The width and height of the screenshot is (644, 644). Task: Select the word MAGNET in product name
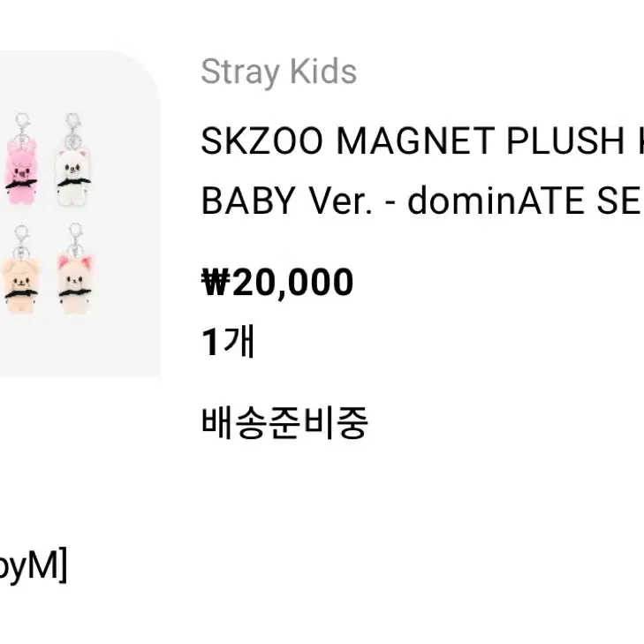415,140
